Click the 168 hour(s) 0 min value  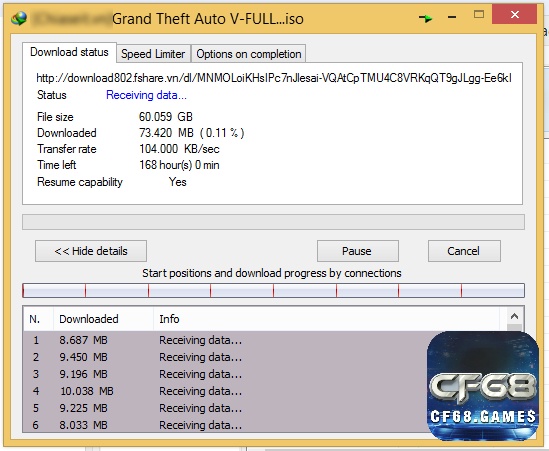[x=179, y=165]
